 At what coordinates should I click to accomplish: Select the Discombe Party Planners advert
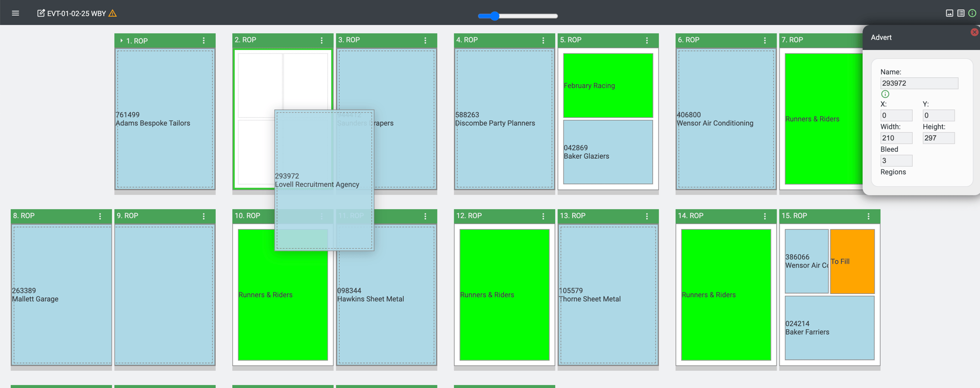pyautogui.click(x=504, y=119)
